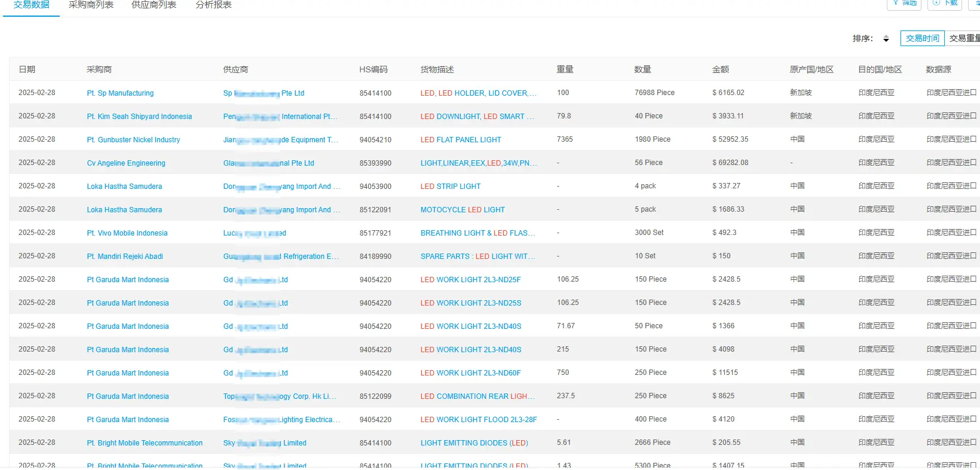Click buyer Pt. Vivo Mobile Indonesia

(127, 233)
